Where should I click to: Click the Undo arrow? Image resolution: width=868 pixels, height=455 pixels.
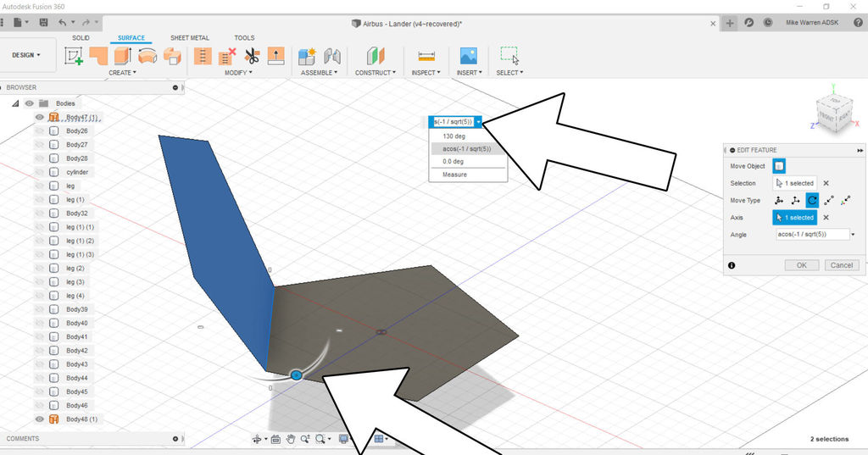tap(63, 23)
